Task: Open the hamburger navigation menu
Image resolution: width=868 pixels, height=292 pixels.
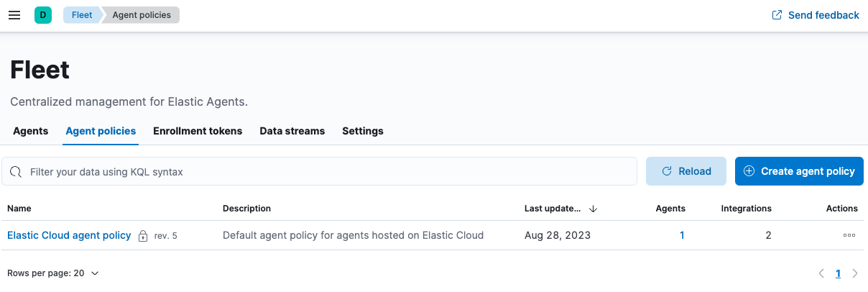Action: click(14, 15)
